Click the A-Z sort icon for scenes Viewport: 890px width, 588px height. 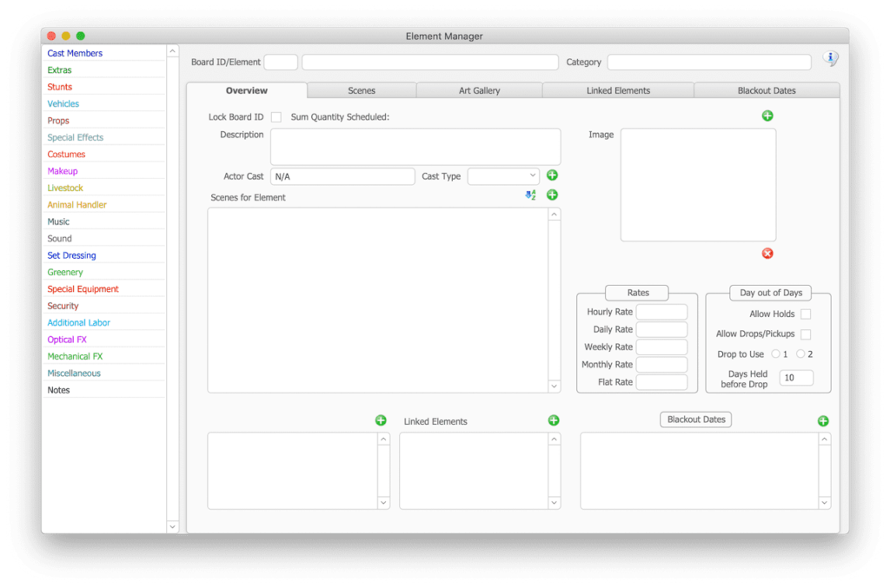pyautogui.click(x=530, y=195)
